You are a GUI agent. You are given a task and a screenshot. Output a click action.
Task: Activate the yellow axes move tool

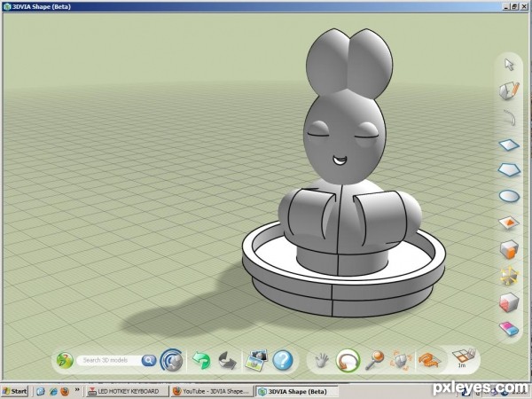(509, 276)
